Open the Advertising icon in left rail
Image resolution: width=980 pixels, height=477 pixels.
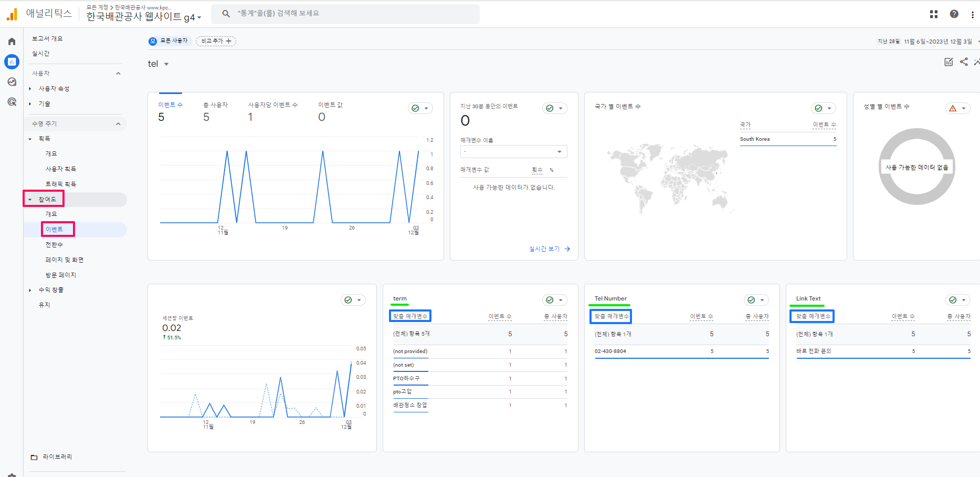[12, 101]
